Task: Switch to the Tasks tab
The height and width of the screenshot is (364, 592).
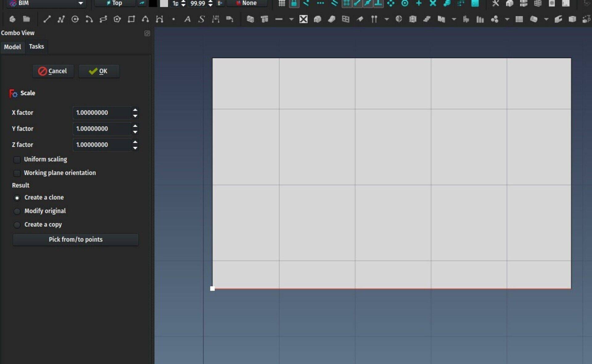Action: [36, 47]
